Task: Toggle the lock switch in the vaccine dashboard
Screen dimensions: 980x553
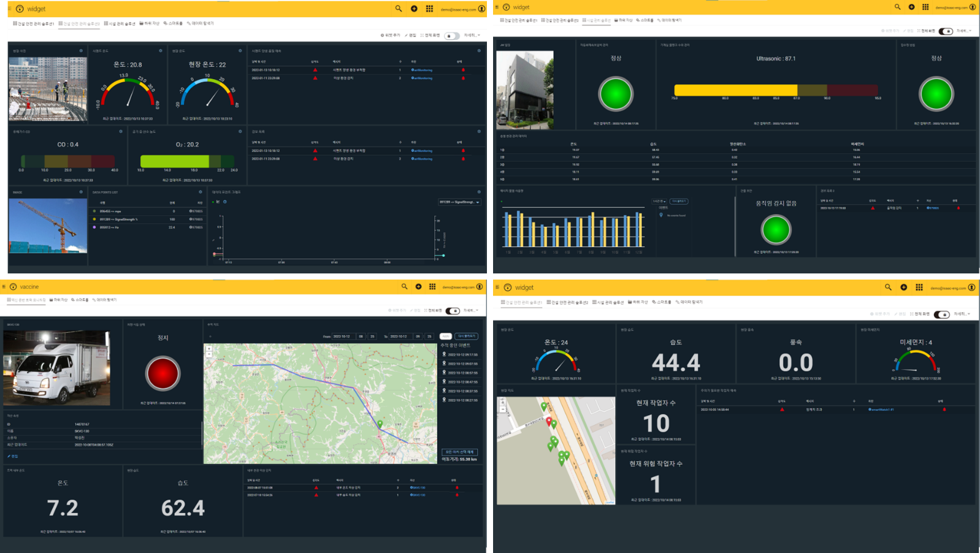Action: tap(452, 311)
